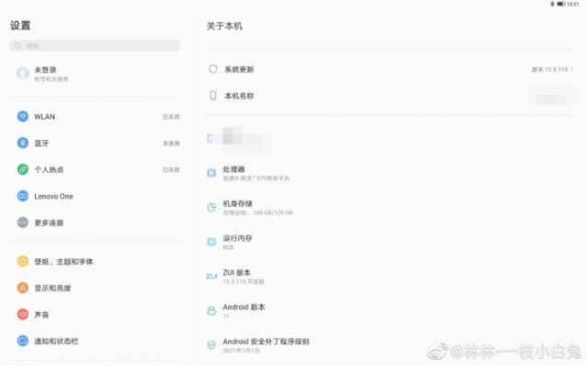The image size is (588, 368).
Task: Open the system update row
Action: (x=390, y=69)
